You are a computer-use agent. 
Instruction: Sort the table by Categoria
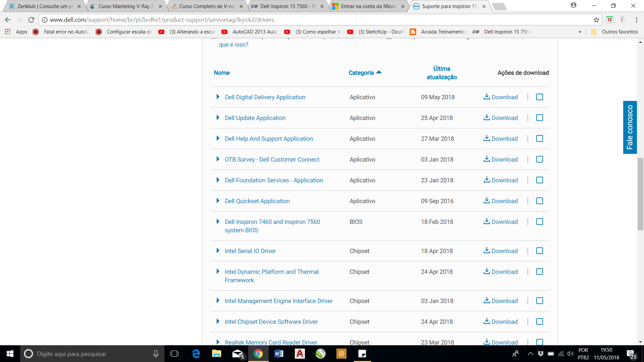click(x=365, y=73)
